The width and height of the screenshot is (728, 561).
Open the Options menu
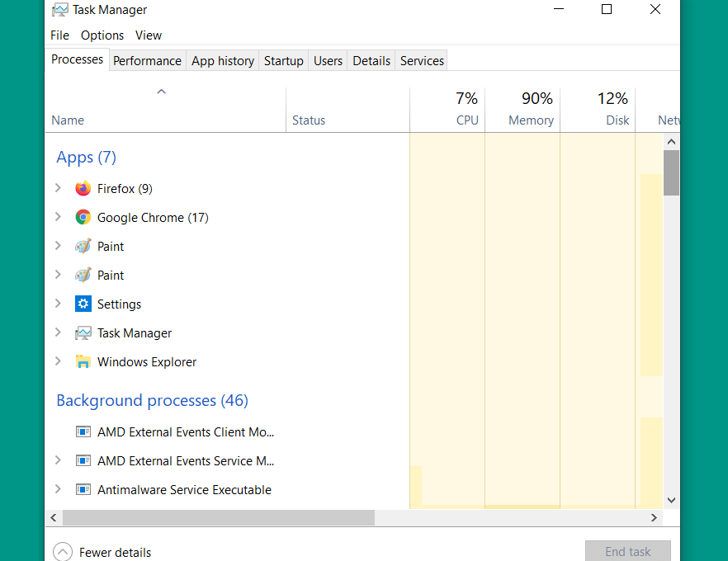(x=102, y=35)
